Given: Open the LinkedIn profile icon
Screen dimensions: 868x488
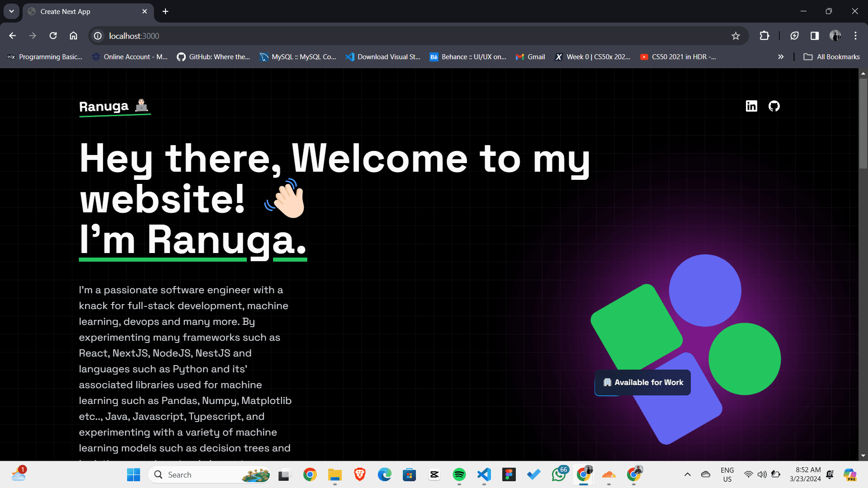Looking at the screenshot, I should pyautogui.click(x=752, y=106).
